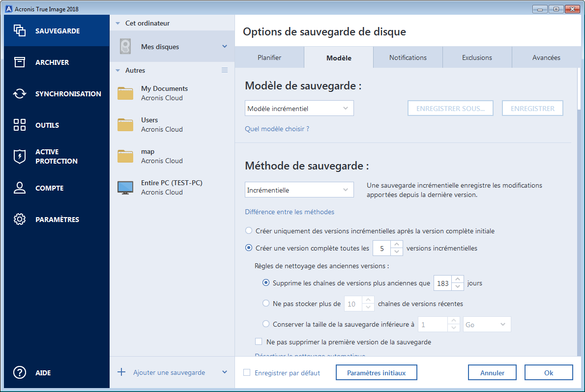Collapse the Autres group
This screenshot has width=585, height=392.
[x=118, y=70]
